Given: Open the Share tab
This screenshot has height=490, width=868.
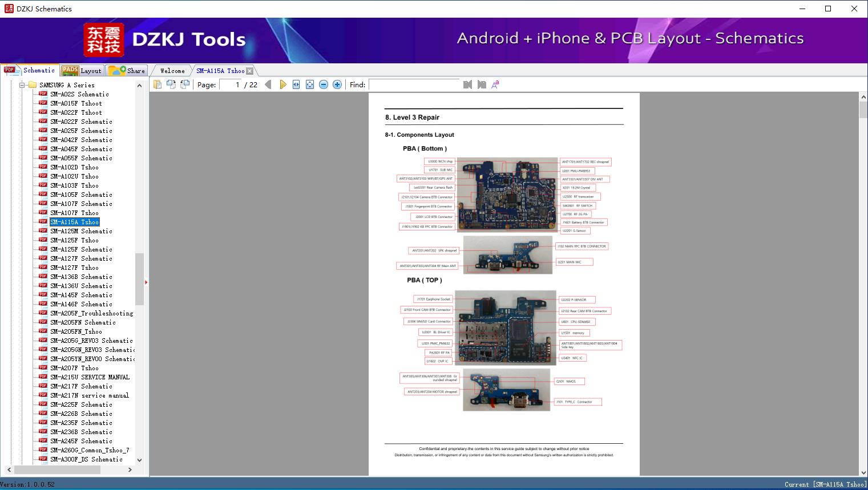Looking at the screenshot, I should pyautogui.click(x=127, y=70).
